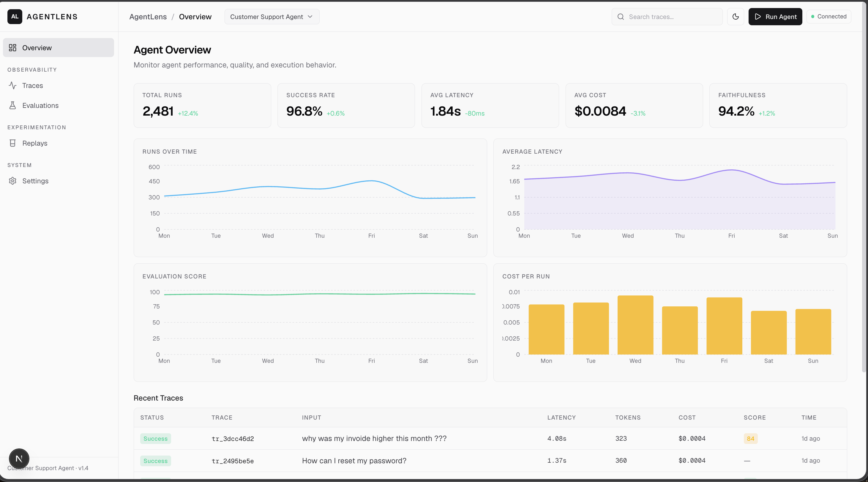
Task: Click the Faithfulness 94.2% card
Action: (x=778, y=105)
